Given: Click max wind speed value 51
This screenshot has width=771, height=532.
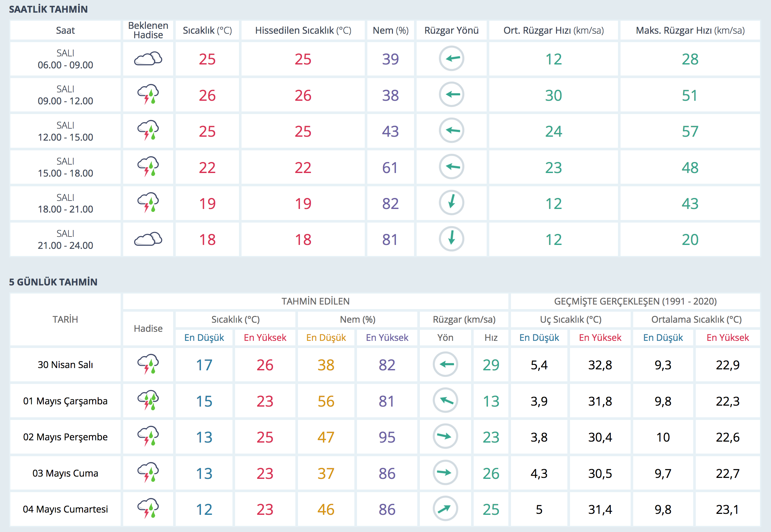Looking at the screenshot, I should (x=690, y=95).
